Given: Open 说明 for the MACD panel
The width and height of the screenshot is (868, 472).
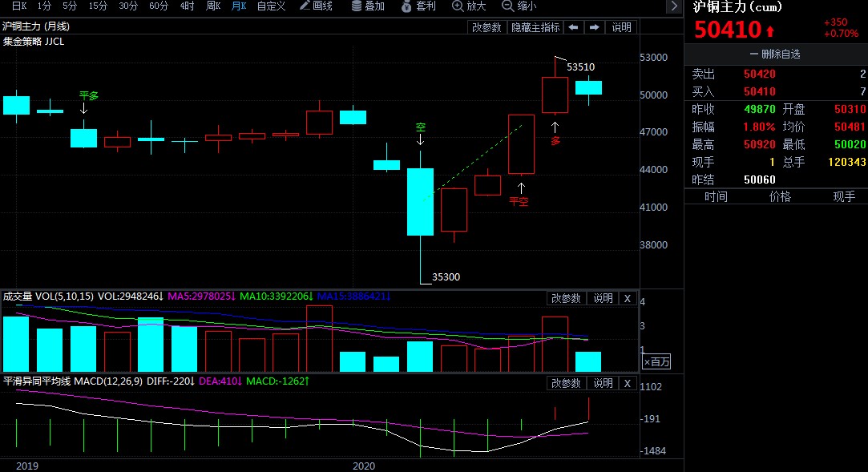Looking at the screenshot, I should 602,383.
